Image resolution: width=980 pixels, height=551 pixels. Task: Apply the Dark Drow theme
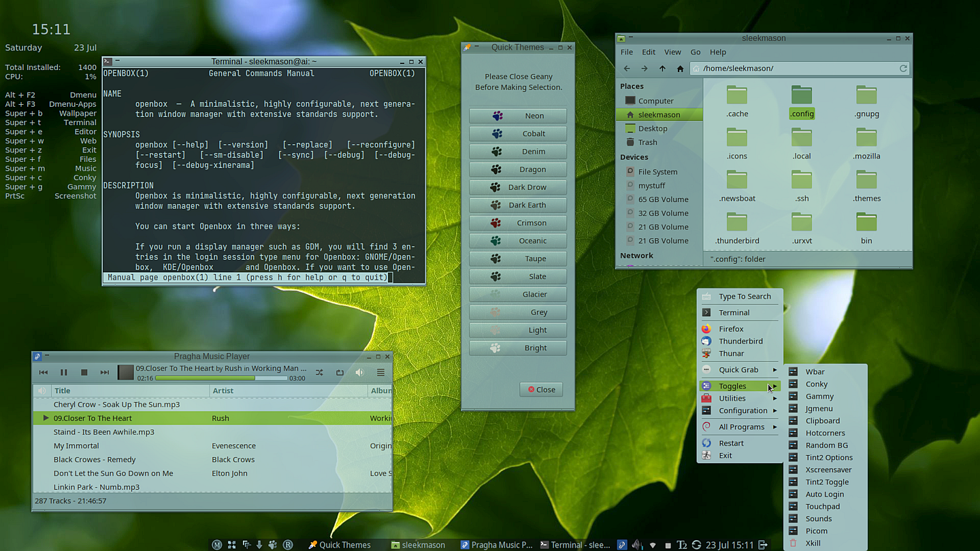point(518,187)
